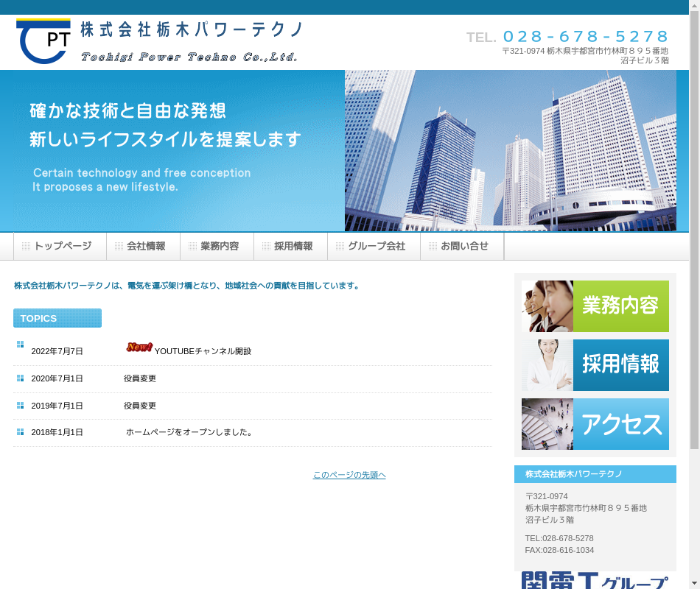This screenshot has width=700, height=589.
Task: Open the トップページ navigation tab
Action: pyautogui.click(x=60, y=247)
